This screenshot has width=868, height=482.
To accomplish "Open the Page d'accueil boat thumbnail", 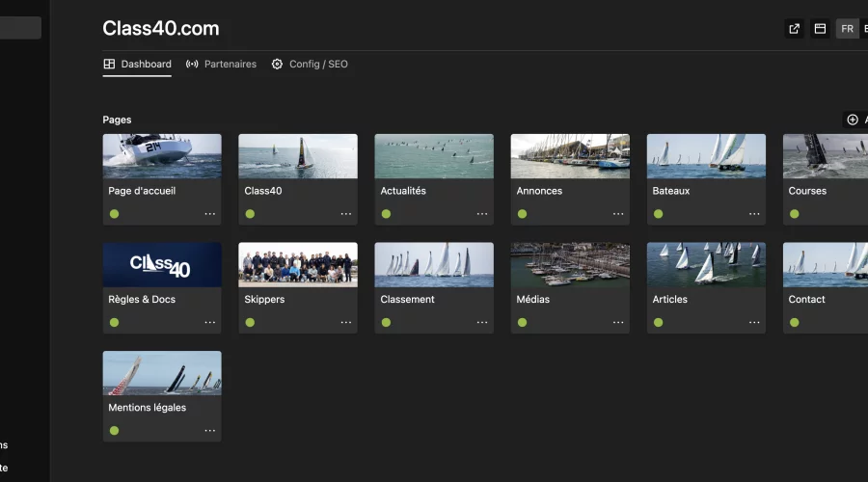I will click(x=162, y=156).
